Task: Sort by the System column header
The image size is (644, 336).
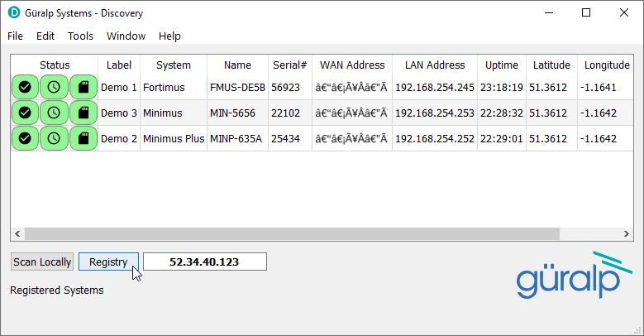Action: pyautogui.click(x=174, y=65)
